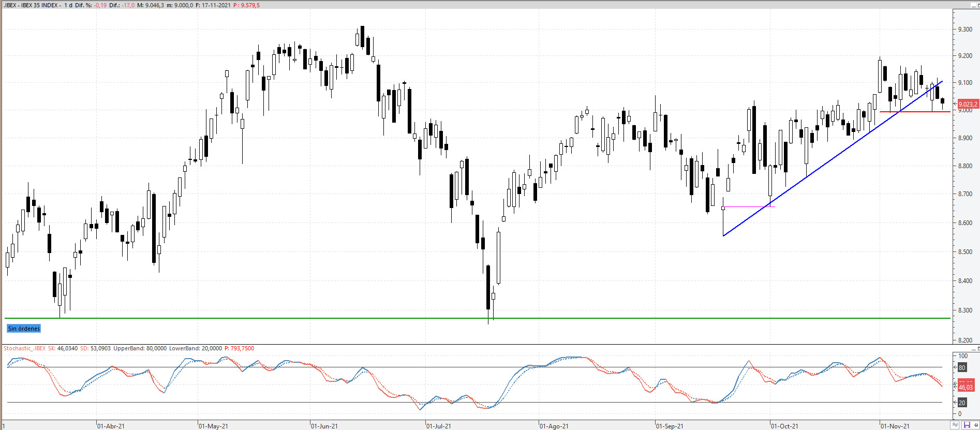Image resolution: width=980 pixels, height=430 pixels.
Task: Click the .IBEX - IBEX 35 INDEX title
Action: 32,5
